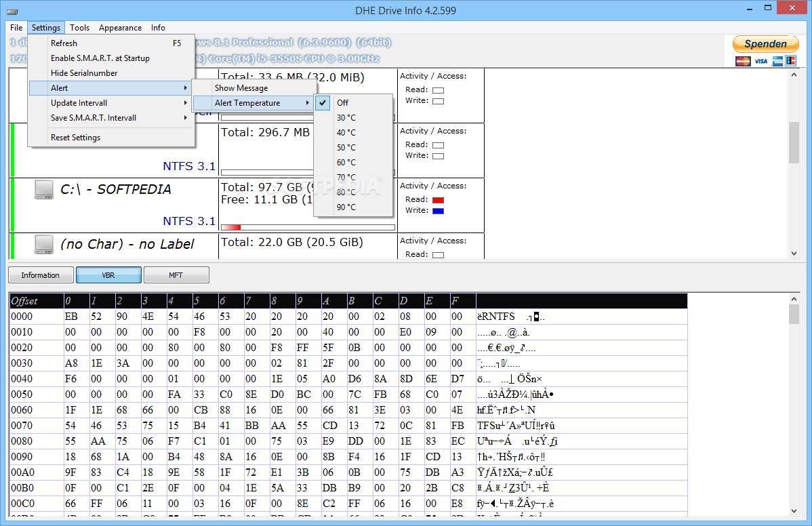Click the C: drive used-space bar

[x=308, y=227]
